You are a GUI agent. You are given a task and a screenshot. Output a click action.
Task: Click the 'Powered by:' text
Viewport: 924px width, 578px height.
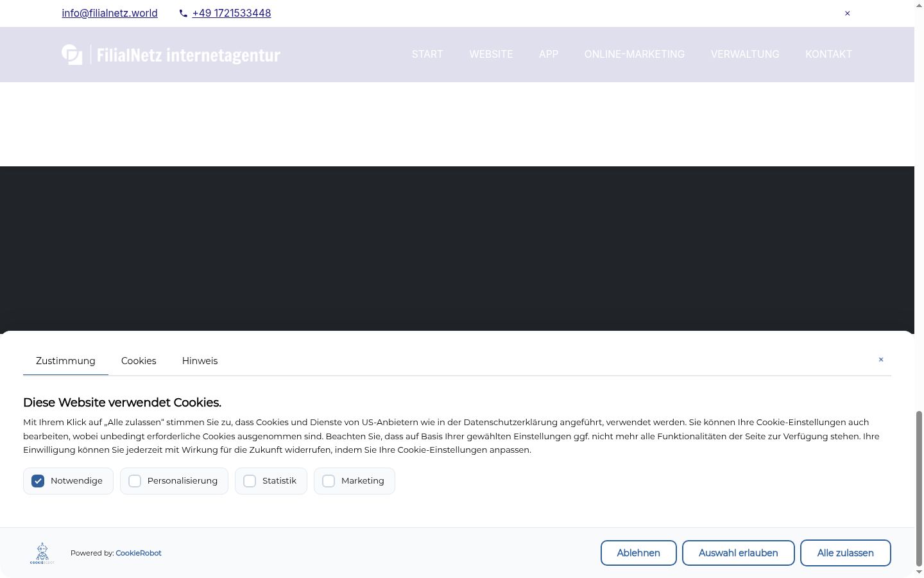click(92, 553)
